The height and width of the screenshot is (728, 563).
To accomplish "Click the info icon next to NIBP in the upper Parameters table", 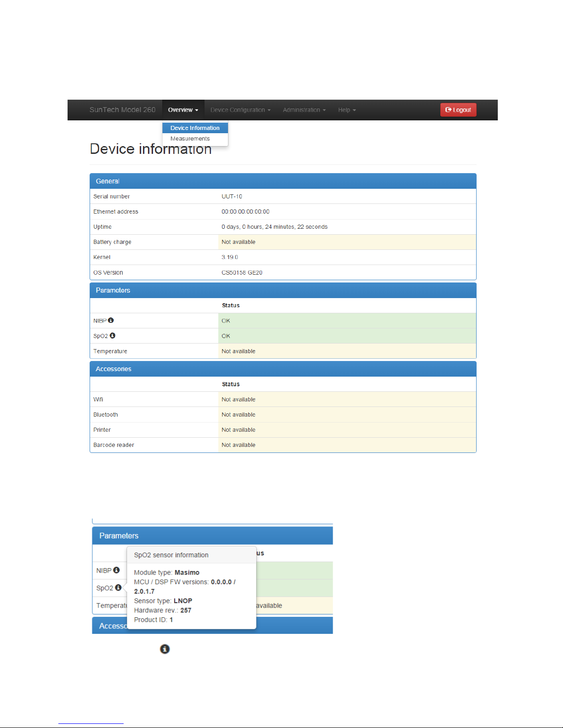I will (111, 320).
